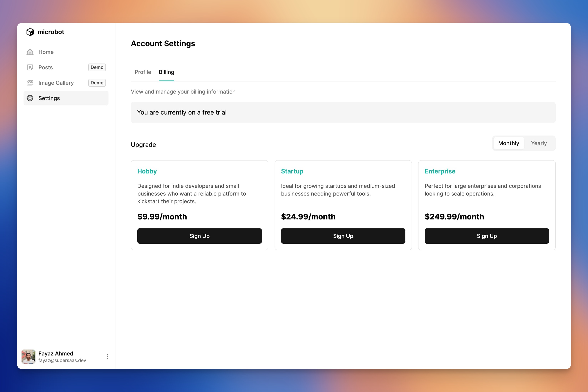Switch billing period to Yearly
Viewport: 588px width, 392px height.
[x=539, y=143]
